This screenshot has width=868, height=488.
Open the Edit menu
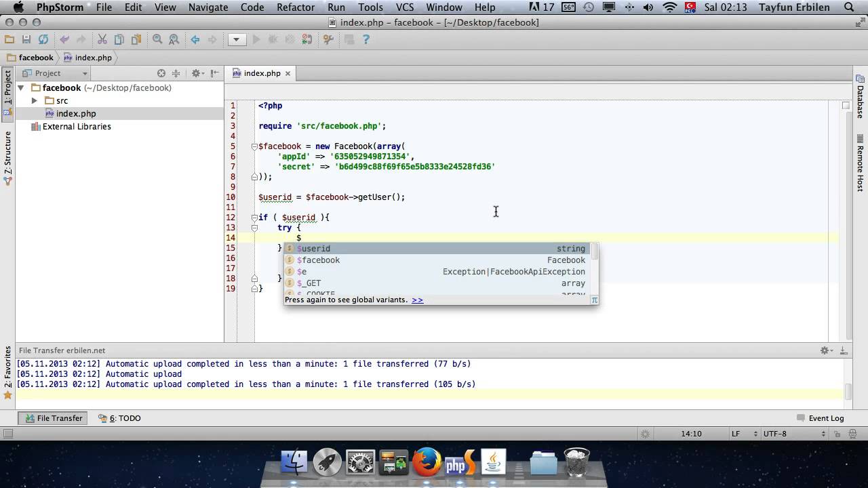click(x=134, y=7)
